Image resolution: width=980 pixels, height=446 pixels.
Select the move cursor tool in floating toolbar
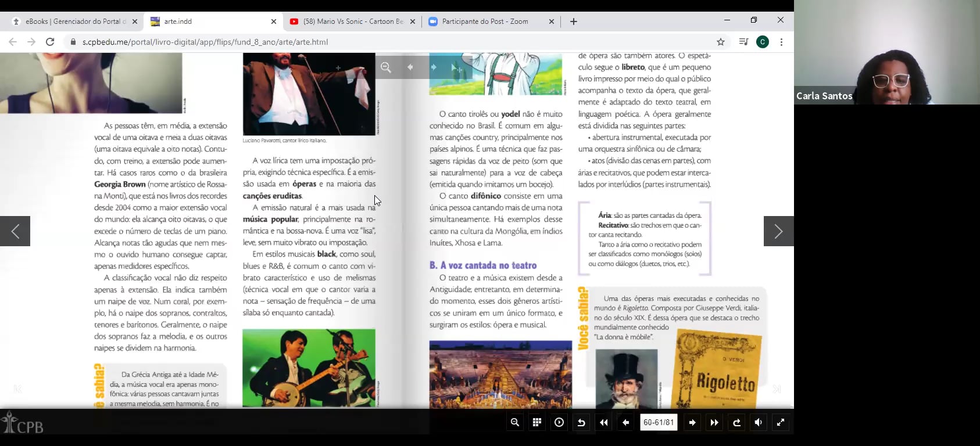(x=457, y=68)
